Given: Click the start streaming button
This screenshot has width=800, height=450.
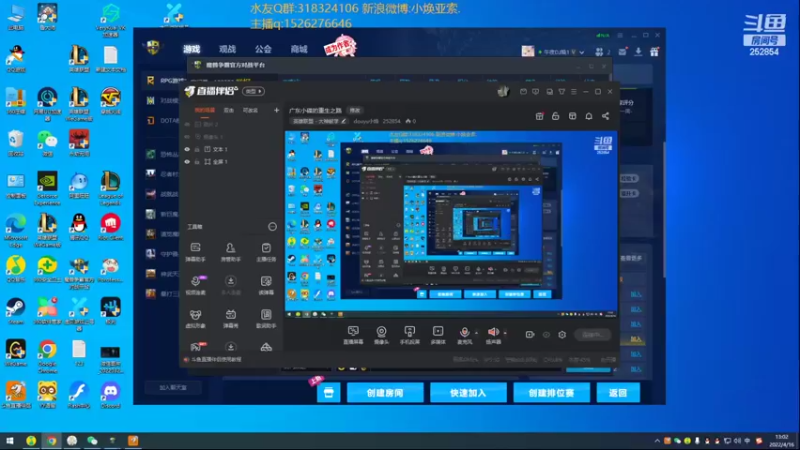Looking at the screenshot, I should (x=592, y=335).
